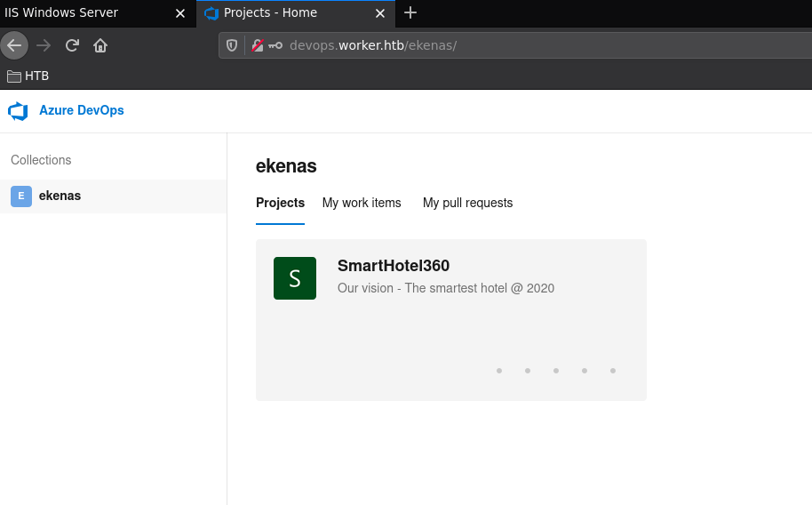This screenshot has height=505, width=812.
Task: Open a new browser tab
Action: [410, 12]
